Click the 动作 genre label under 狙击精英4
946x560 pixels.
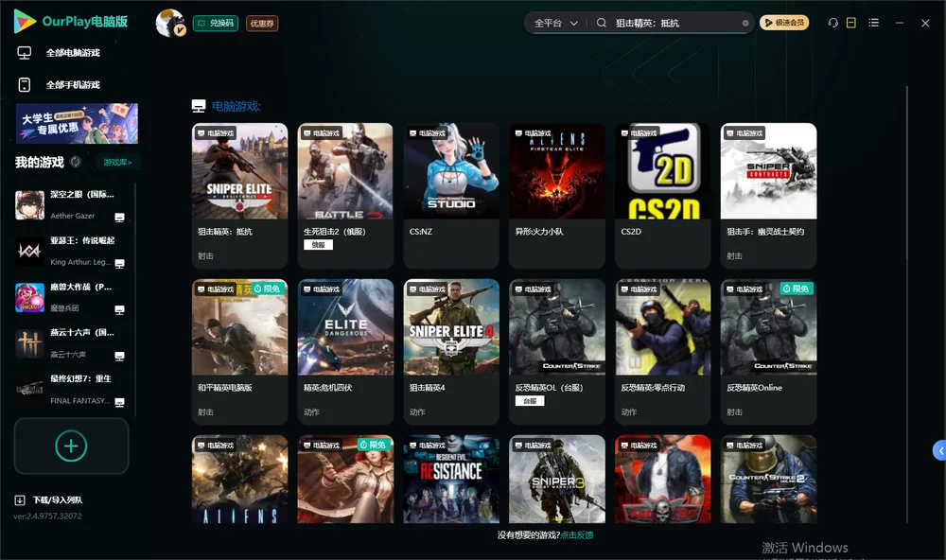coord(417,412)
